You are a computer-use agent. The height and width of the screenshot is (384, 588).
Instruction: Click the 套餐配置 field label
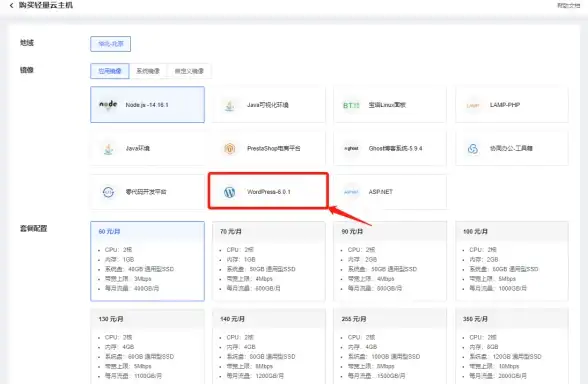[x=33, y=228]
